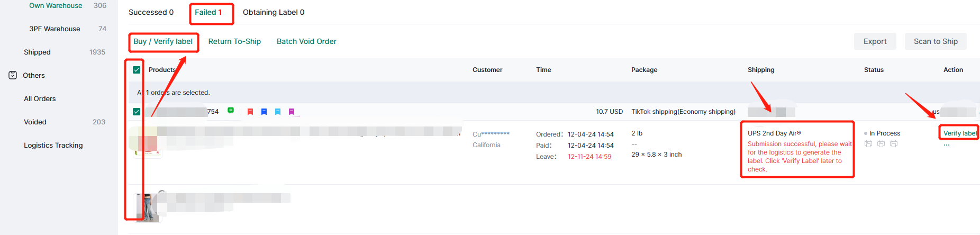Click the first printer icon under In Process
980x235 pixels.
point(868,143)
